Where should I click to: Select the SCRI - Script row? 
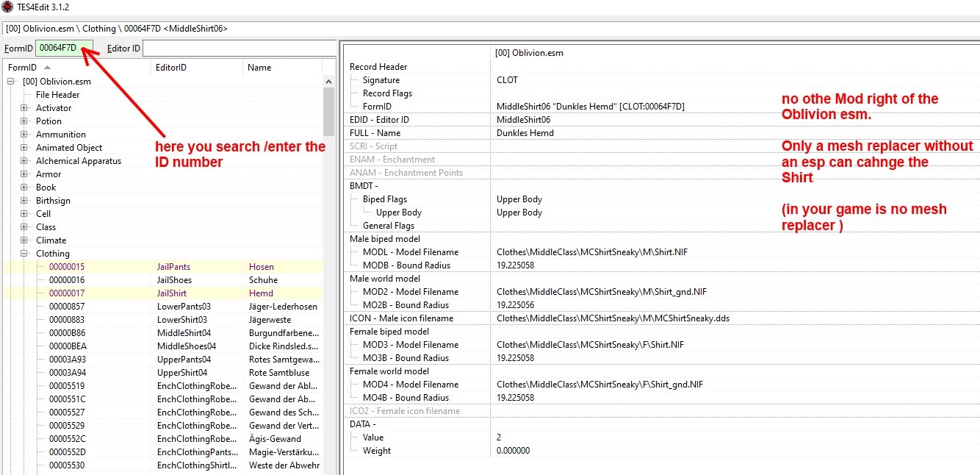tap(661, 146)
